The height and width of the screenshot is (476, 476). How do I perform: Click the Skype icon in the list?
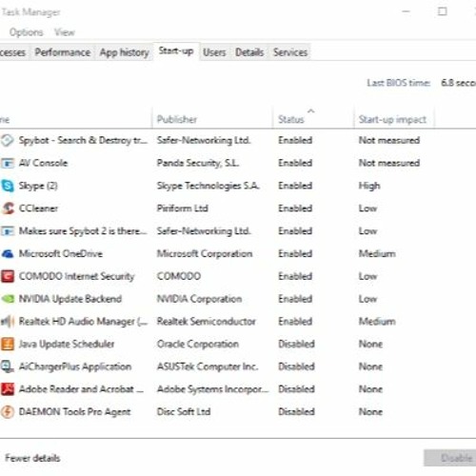(x=8, y=186)
